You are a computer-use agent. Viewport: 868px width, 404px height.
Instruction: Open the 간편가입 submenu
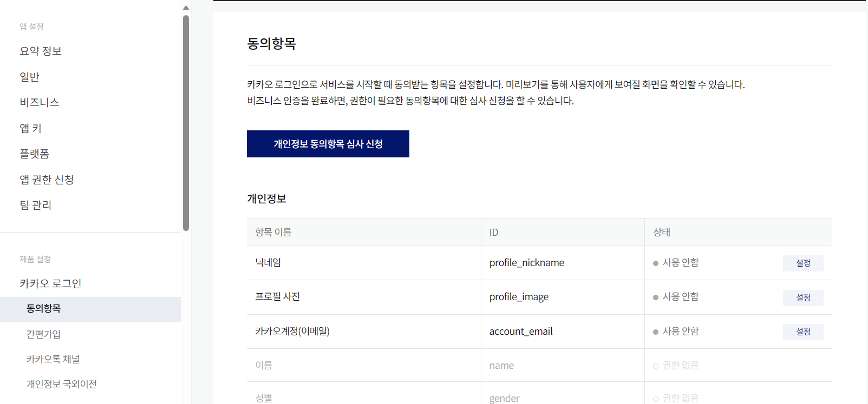pyautogui.click(x=43, y=334)
